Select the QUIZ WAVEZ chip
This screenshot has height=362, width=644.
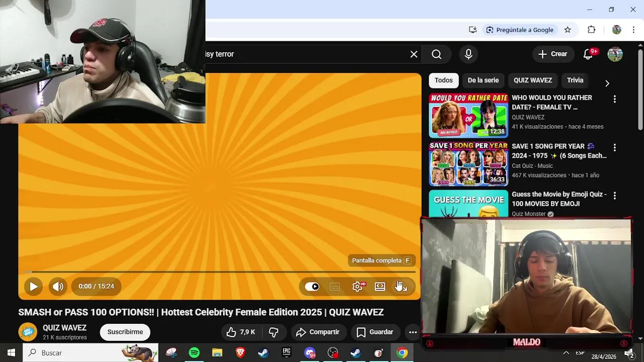click(532, 80)
